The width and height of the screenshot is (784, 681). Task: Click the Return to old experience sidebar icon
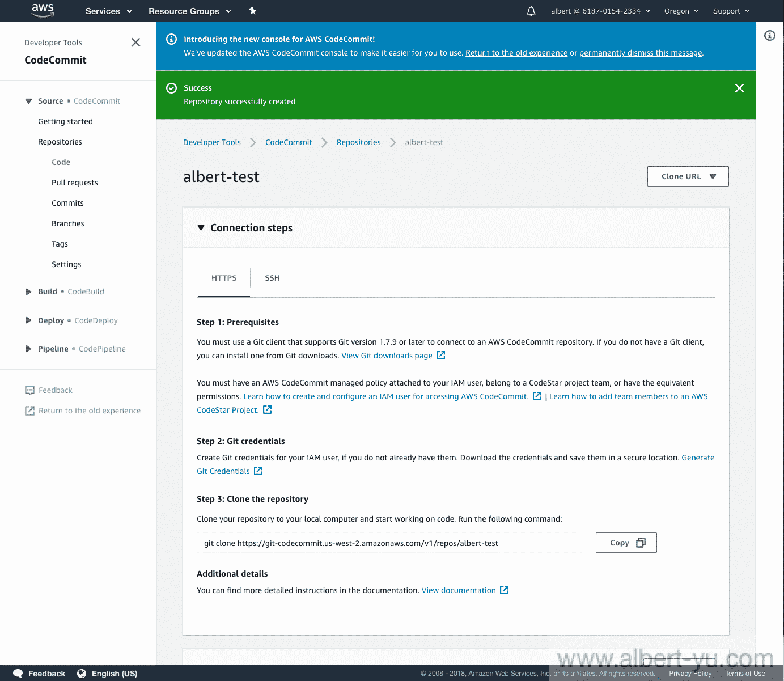tap(30, 411)
